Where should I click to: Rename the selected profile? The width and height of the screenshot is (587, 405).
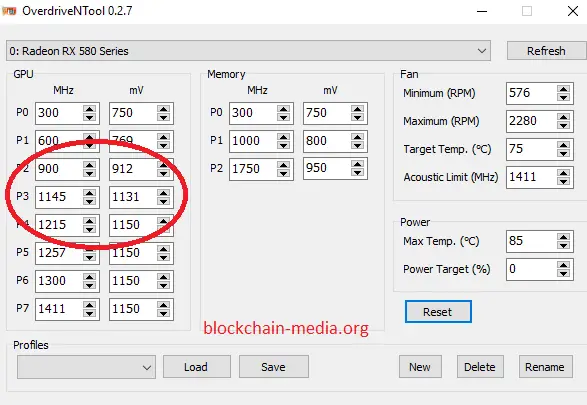pos(545,367)
